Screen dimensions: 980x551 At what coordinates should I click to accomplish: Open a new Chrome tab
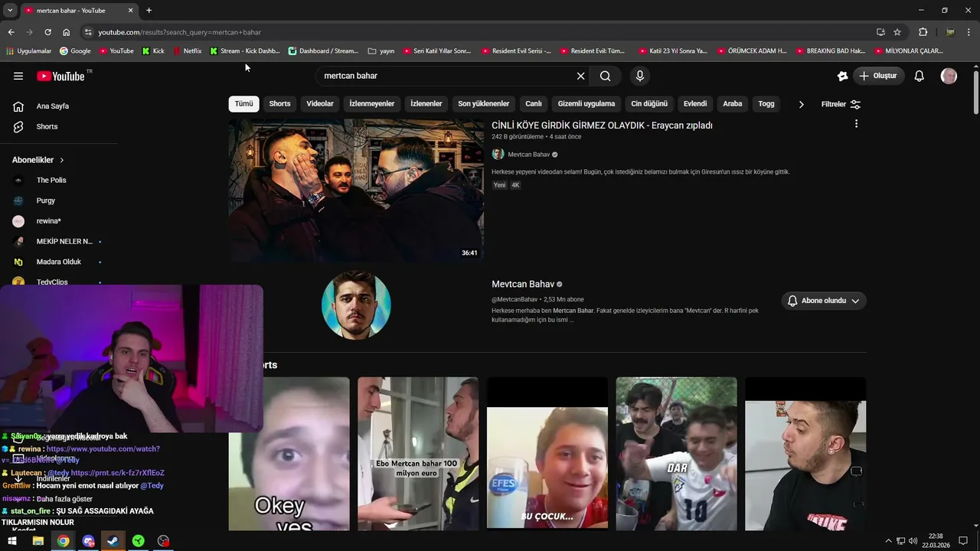point(149,10)
